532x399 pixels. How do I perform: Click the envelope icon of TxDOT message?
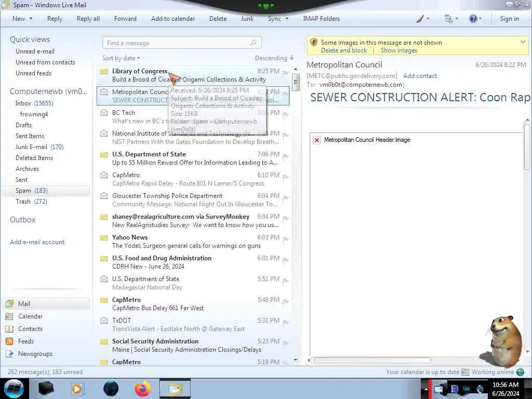104,320
